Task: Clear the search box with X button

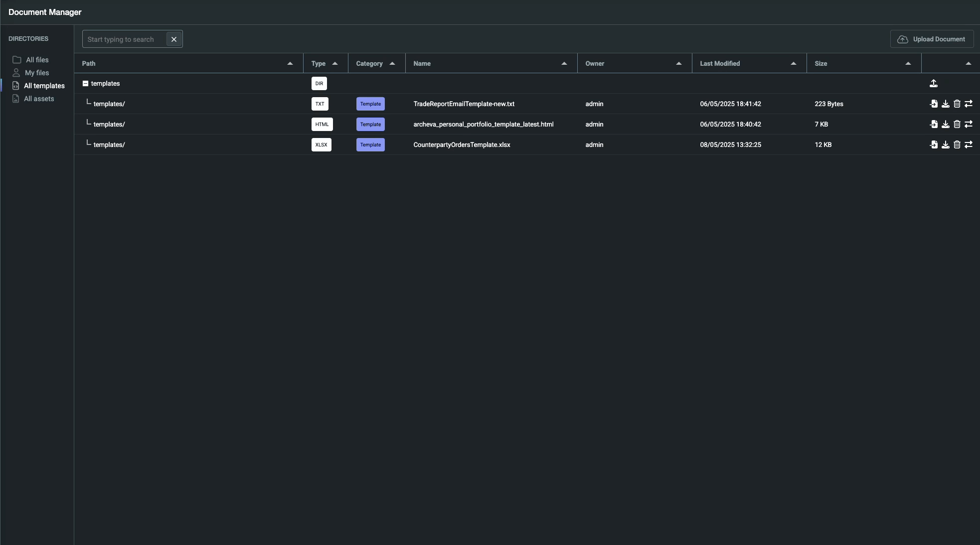Action: tap(174, 39)
